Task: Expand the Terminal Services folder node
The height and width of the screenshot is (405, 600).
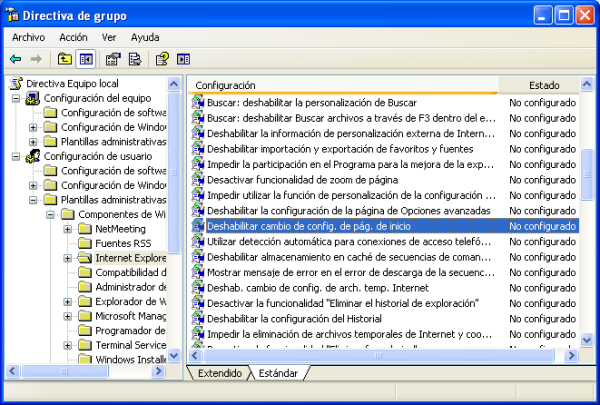Action: (x=67, y=345)
